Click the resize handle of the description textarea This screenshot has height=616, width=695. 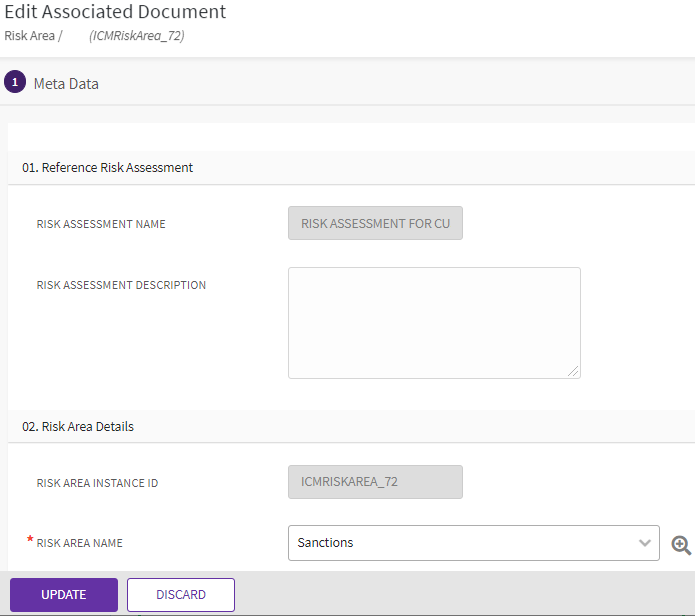[573, 371]
